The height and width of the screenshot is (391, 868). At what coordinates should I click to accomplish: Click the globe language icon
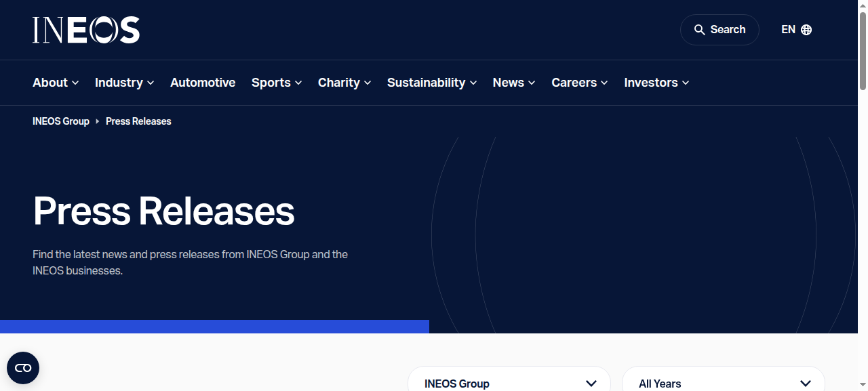806,30
